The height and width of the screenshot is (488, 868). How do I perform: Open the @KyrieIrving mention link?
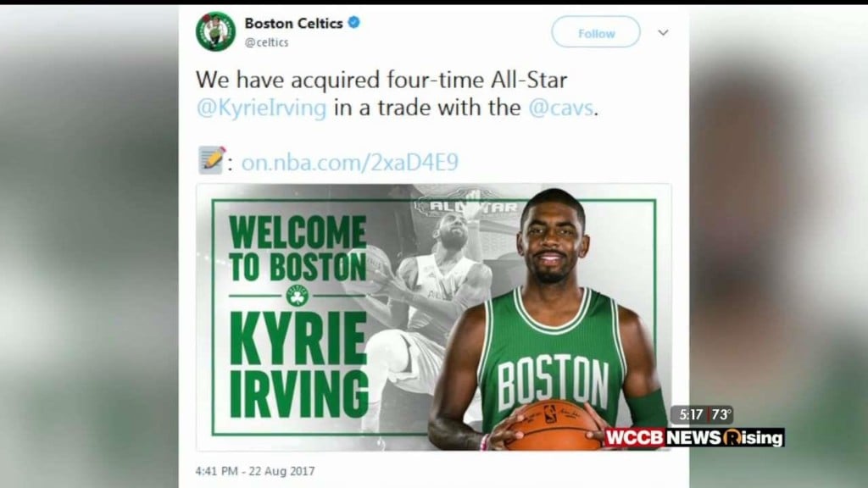click(261, 108)
